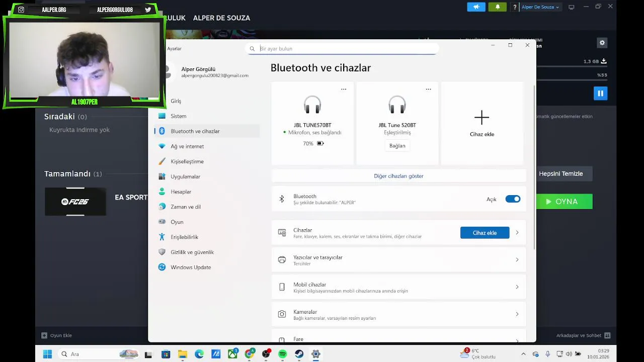The image size is (644, 362).
Task: Open Microsoft Store from taskbar
Action: pos(166,354)
